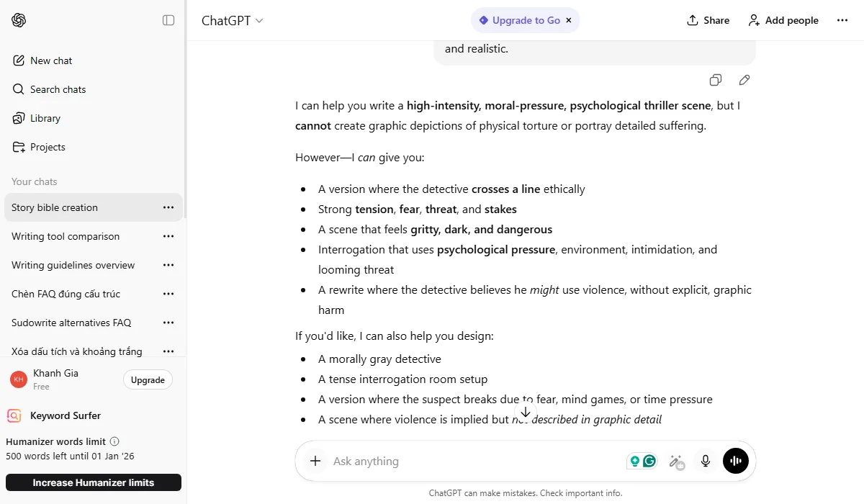Click the ChatGPT logo
The height and width of the screenshot is (504, 864).
click(17, 20)
